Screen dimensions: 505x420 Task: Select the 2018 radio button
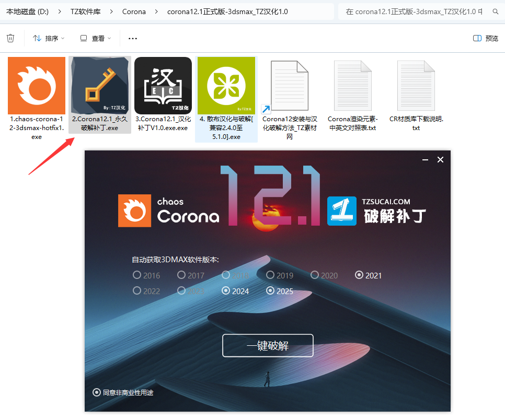[226, 275]
